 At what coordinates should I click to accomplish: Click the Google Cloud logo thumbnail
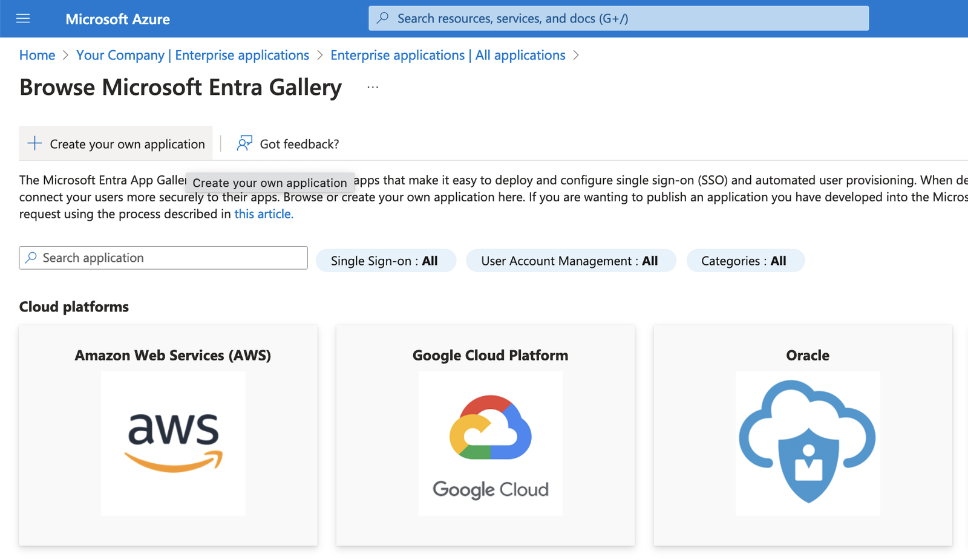[x=491, y=443]
